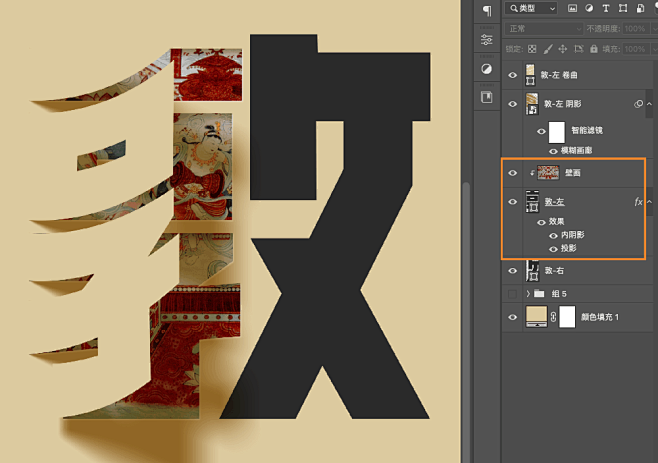Hide the 敦-左 阴影 layer
Image resolution: width=658 pixels, height=463 pixels.
tap(512, 104)
